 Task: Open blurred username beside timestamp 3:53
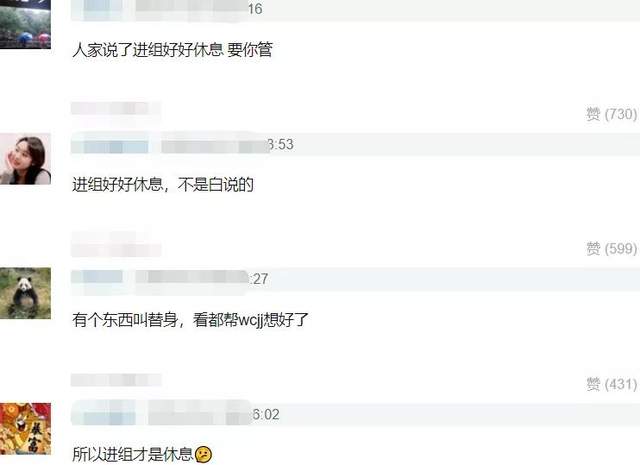click(109, 144)
